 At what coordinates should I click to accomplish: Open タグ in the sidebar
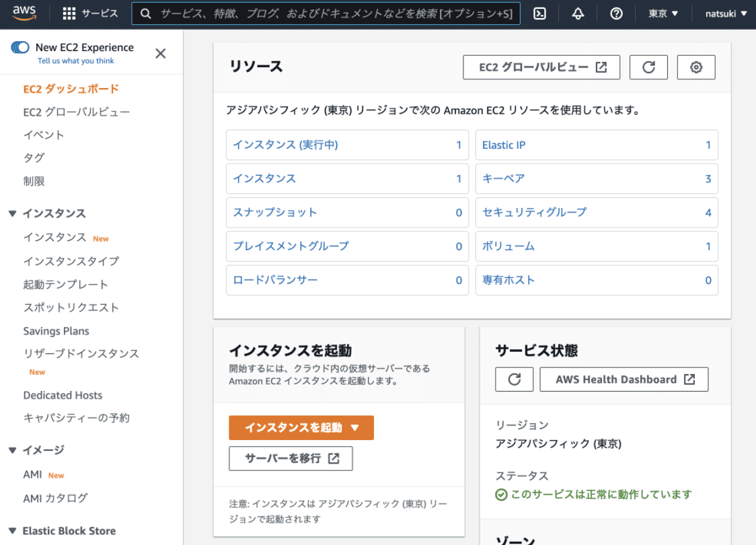point(34,157)
